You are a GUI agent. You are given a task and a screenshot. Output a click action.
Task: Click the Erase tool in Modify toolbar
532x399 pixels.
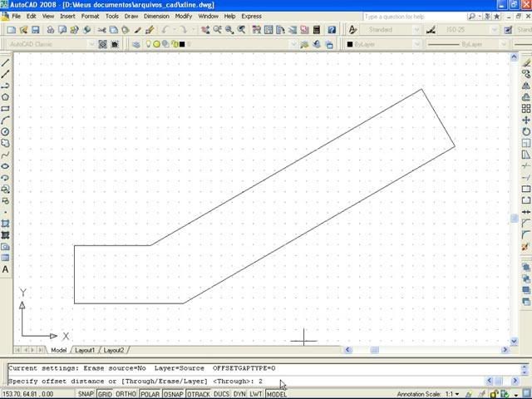coord(526,63)
